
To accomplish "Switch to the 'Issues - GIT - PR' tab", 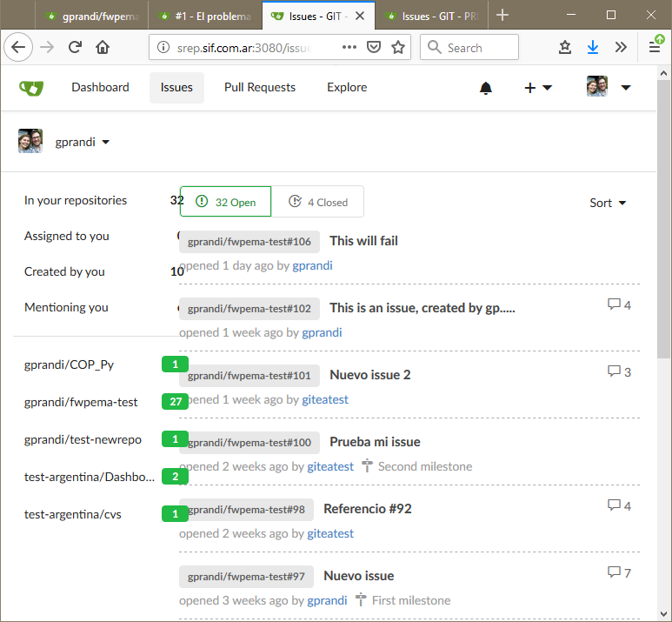I will 431,17.
